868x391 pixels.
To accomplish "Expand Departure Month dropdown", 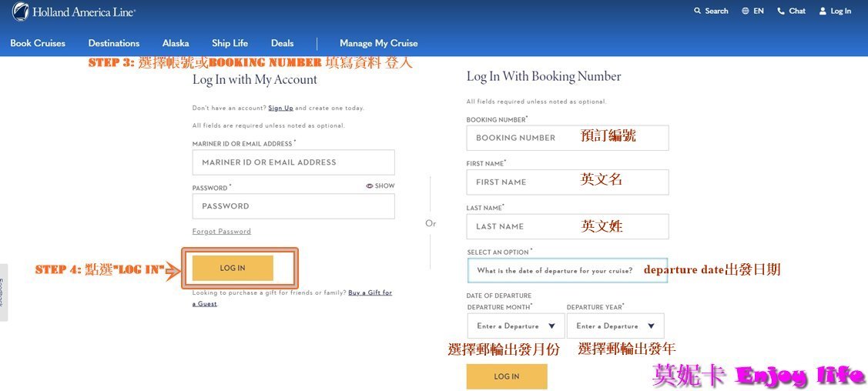I will tap(516, 326).
